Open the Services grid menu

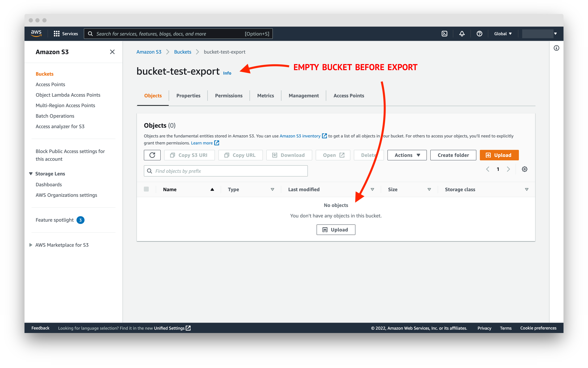click(66, 34)
